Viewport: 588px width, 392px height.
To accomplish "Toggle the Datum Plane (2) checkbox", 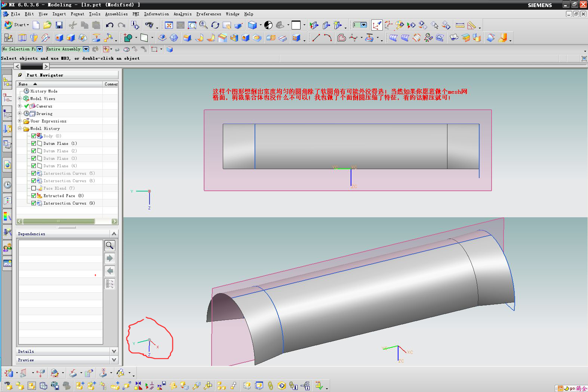I will pos(34,151).
